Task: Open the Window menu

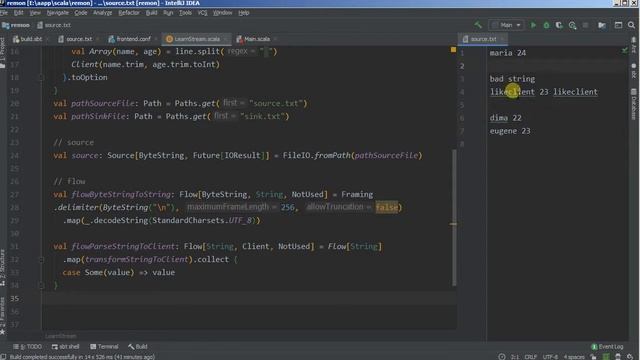Action: (222, 13)
